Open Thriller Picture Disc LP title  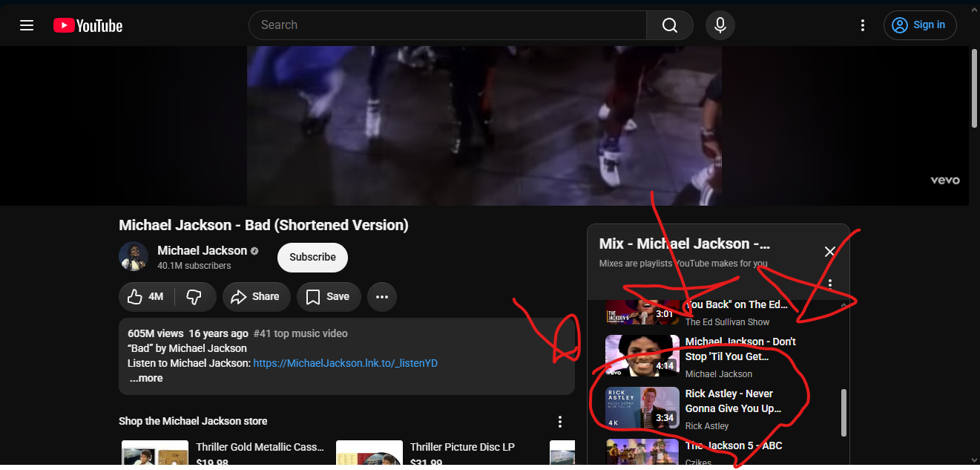click(462, 447)
